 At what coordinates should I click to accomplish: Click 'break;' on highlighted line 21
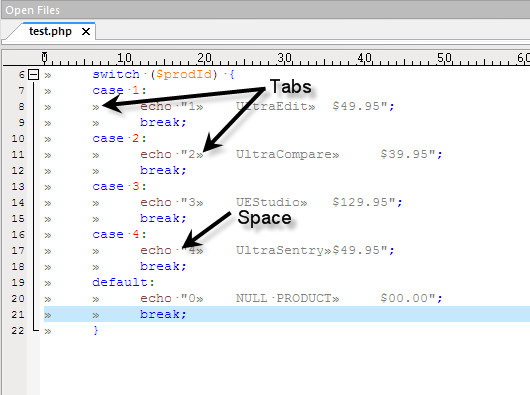click(x=163, y=314)
